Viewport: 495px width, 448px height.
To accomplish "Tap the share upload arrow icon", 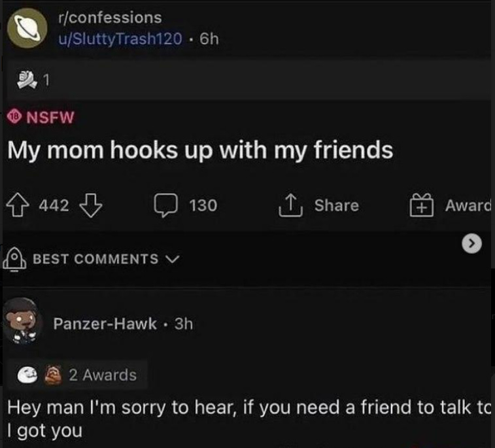I will (x=291, y=205).
